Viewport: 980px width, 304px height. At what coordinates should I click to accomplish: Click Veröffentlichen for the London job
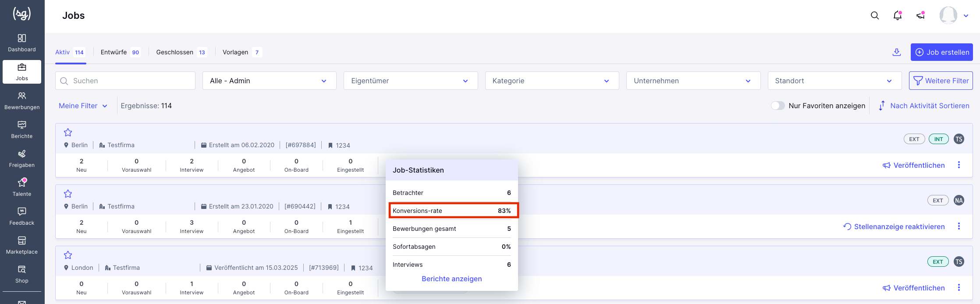coord(914,288)
